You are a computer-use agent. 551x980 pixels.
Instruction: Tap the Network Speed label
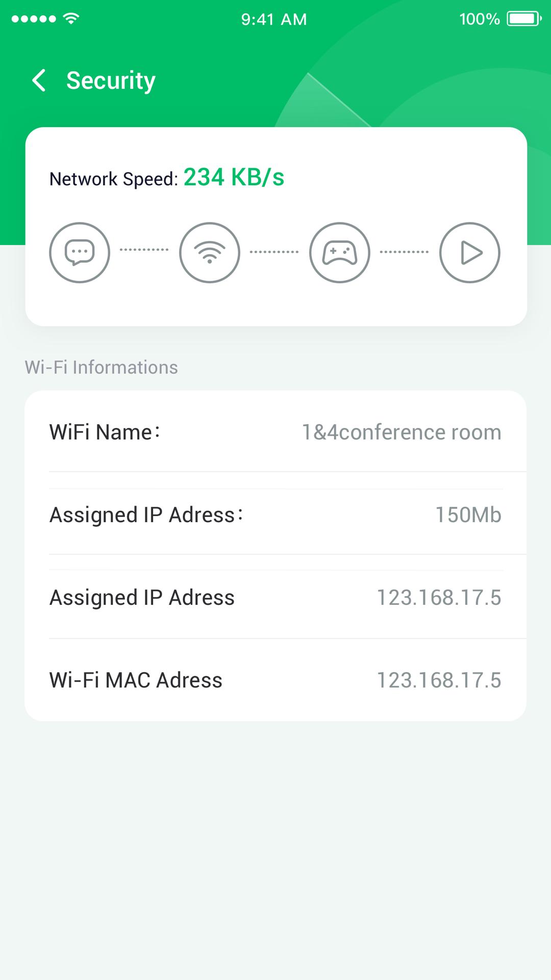click(x=113, y=179)
